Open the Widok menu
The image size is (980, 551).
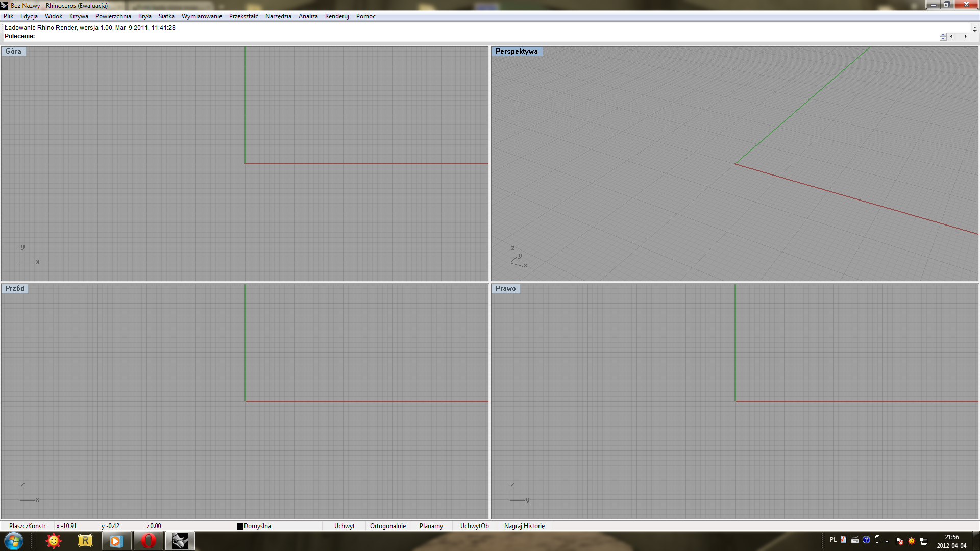54,16
